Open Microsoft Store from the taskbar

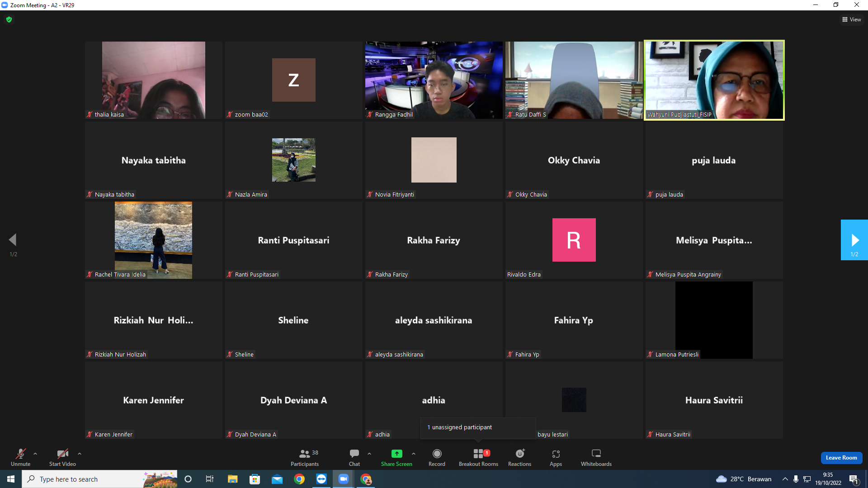click(x=255, y=479)
